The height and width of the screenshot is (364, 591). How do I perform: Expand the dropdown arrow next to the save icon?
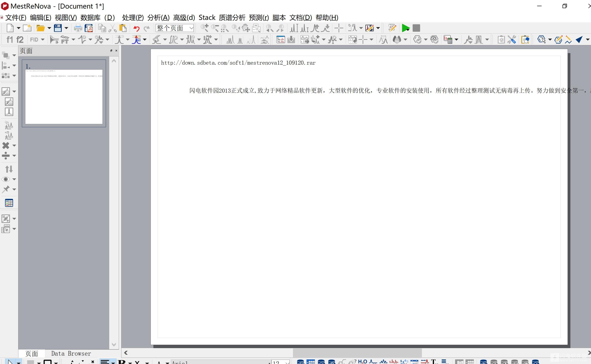click(x=66, y=28)
